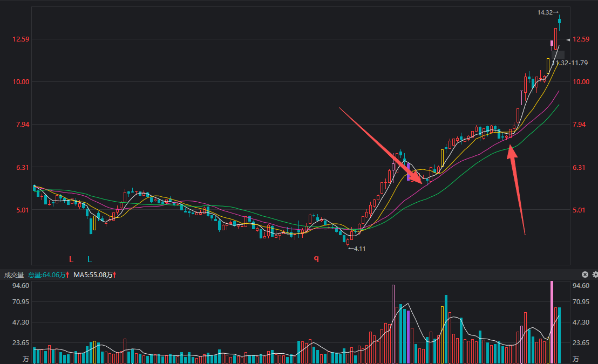Open volume indicator settings gear
This screenshot has height=364, width=598.
[595, 274]
